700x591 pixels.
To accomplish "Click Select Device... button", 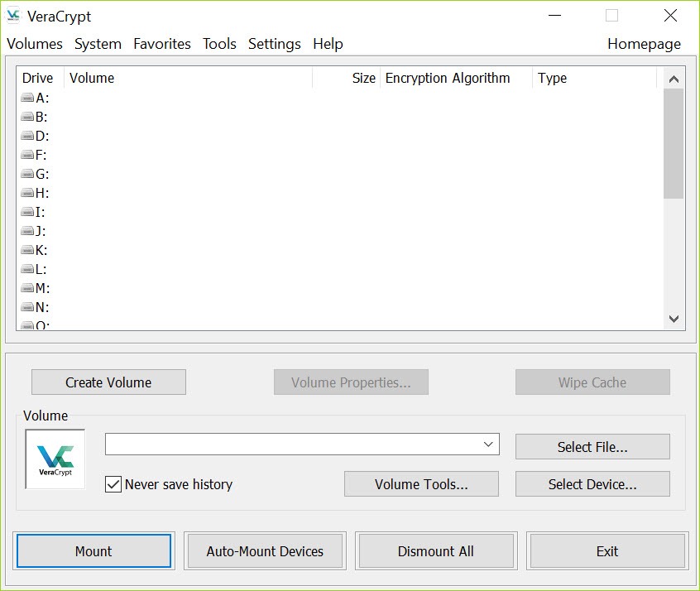I will [x=592, y=484].
